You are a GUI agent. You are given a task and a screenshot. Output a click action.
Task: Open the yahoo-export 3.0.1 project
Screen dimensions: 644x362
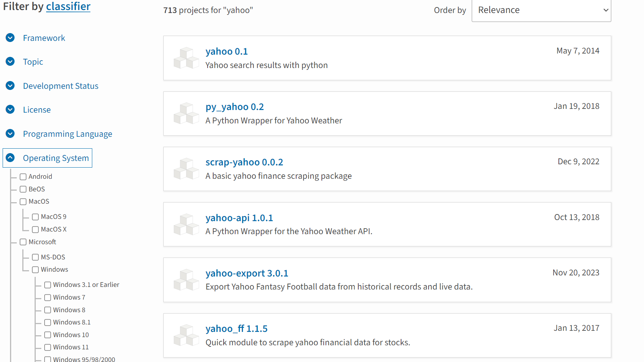(x=247, y=273)
